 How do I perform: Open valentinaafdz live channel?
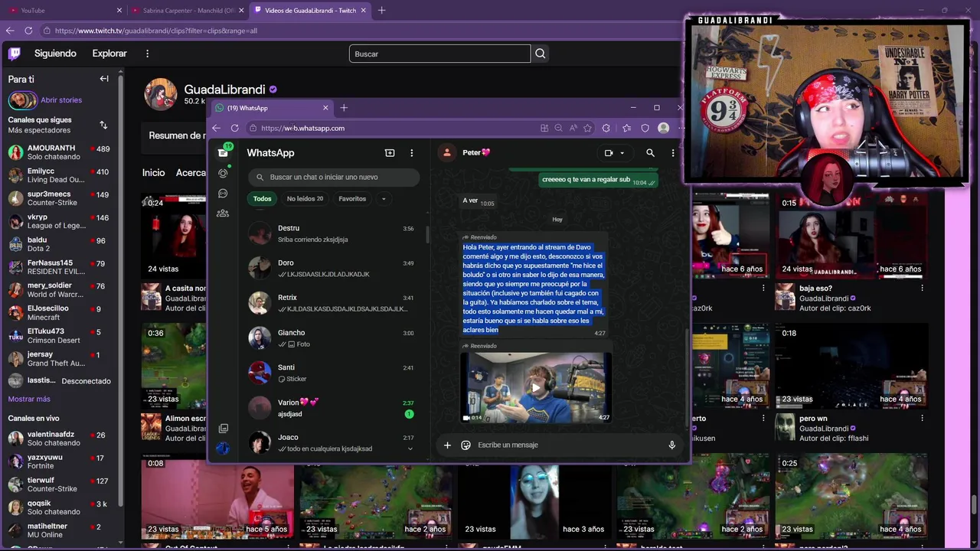point(60,439)
